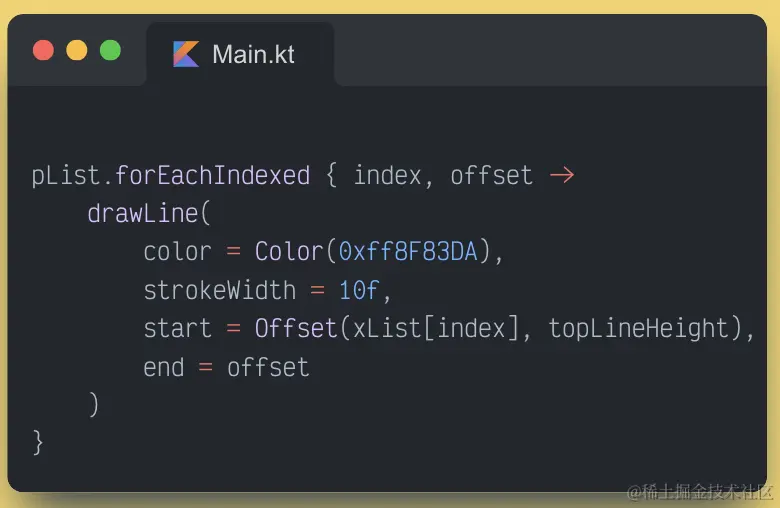This screenshot has height=508, width=780.
Task: Click the green maximize window dot
Action: (110, 50)
